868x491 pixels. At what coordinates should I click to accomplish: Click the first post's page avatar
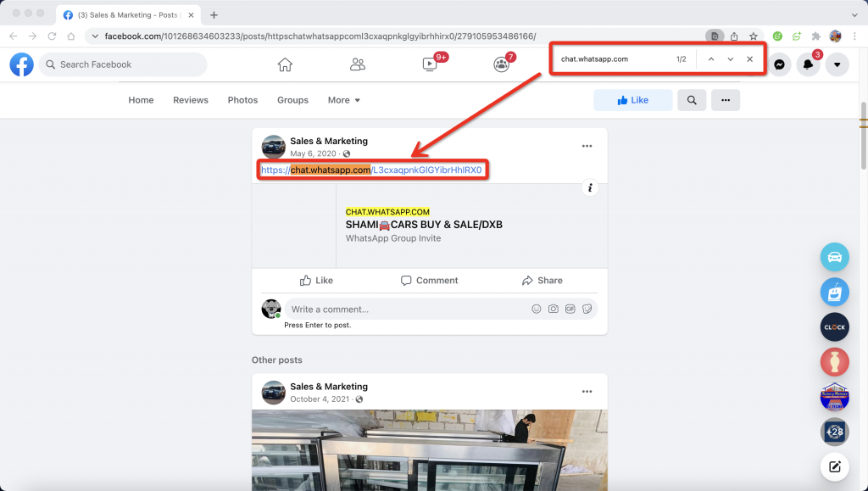pos(274,148)
